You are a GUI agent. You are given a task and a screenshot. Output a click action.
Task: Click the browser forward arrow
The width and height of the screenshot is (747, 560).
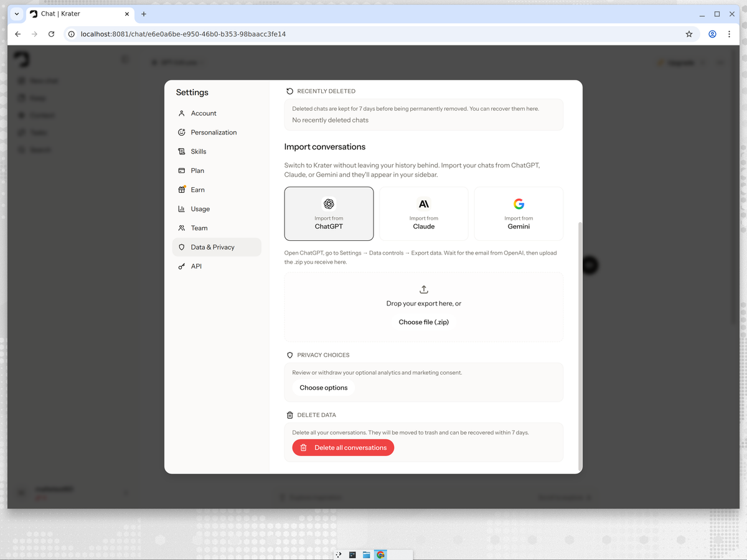34,34
